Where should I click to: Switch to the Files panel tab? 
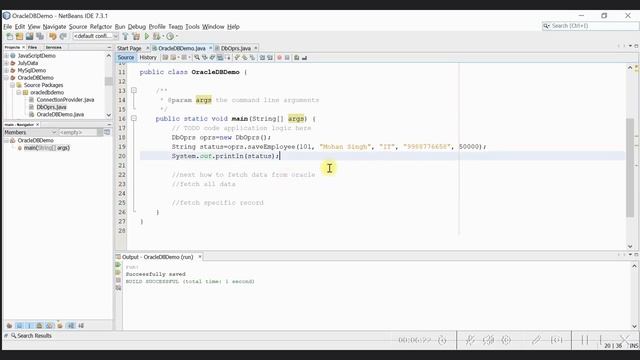click(32, 47)
